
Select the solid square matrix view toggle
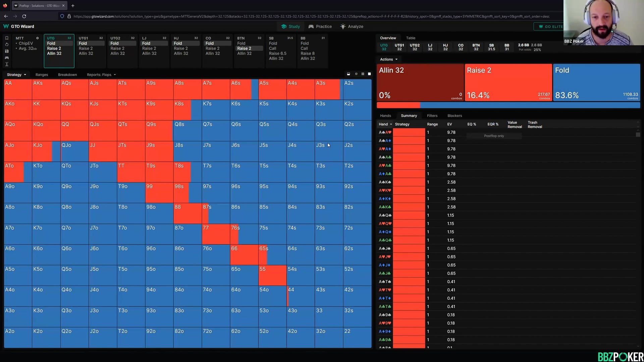pyautogui.click(x=369, y=74)
